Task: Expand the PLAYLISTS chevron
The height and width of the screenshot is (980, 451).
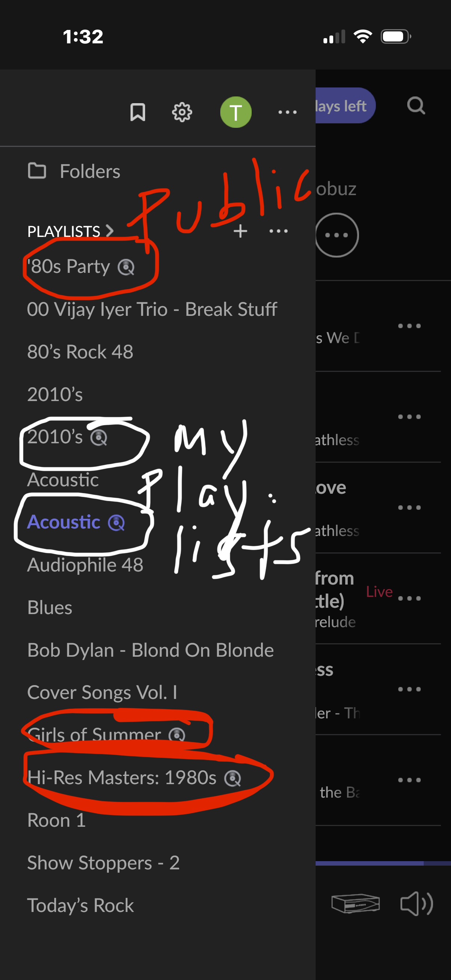Action: [x=110, y=231]
